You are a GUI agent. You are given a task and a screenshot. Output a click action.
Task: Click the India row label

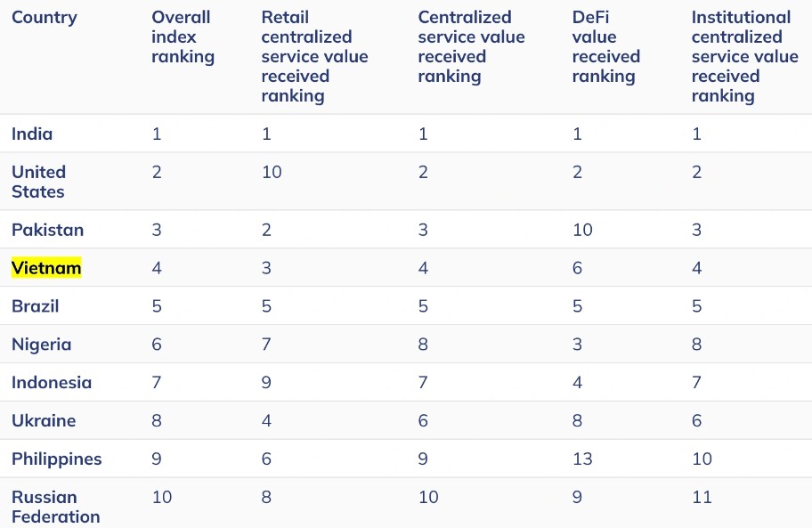point(32,134)
